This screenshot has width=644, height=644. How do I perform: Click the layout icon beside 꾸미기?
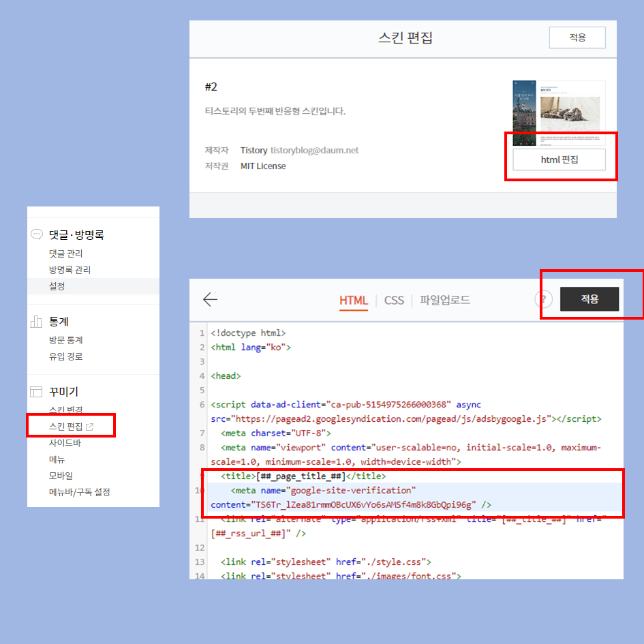coord(36,392)
